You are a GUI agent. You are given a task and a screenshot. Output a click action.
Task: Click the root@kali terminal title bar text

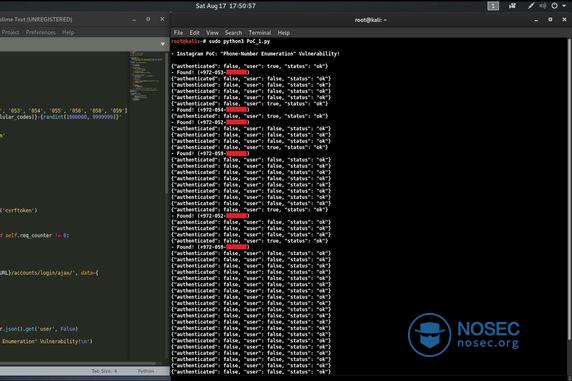pos(371,20)
